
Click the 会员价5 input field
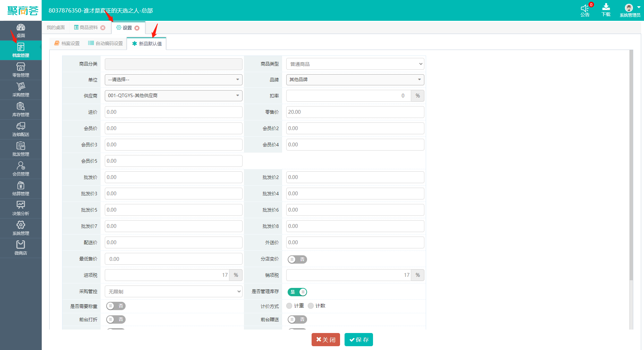pos(173,161)
